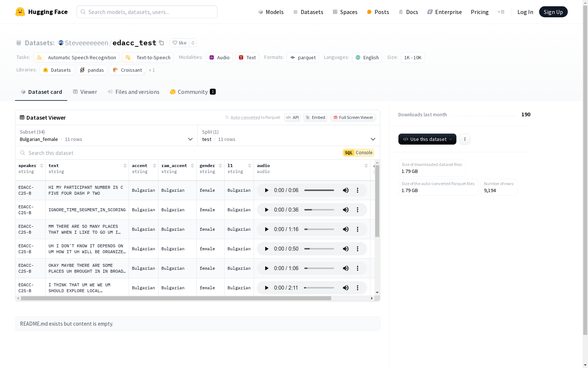Show the +1 additional libraries
588x368 pixels.
152,70
